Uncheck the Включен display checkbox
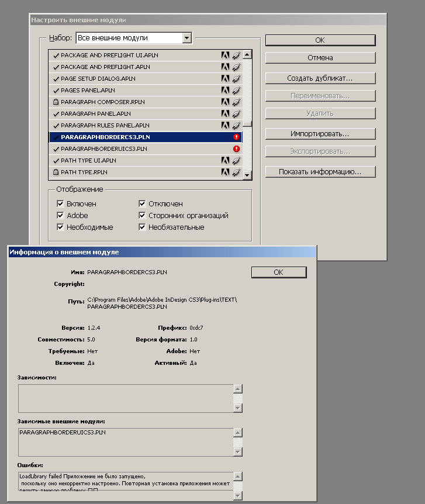 [60, 203]
